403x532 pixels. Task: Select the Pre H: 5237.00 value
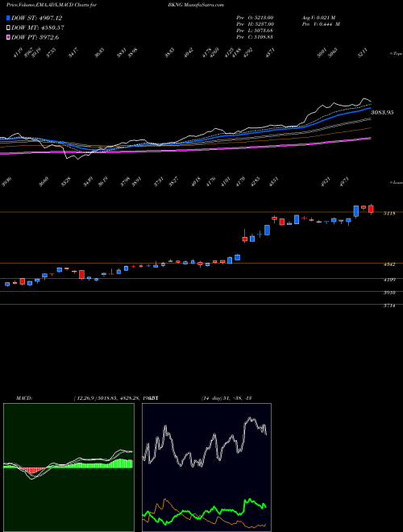point(255,24)
